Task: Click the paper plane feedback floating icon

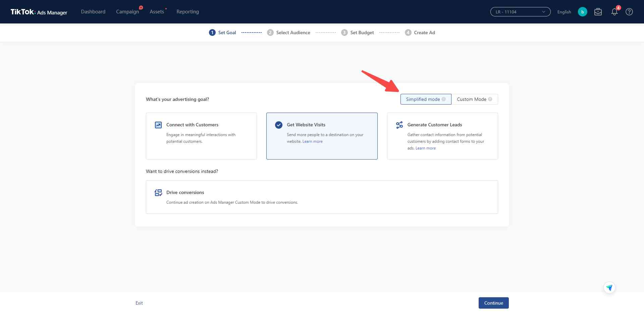Action: 609,288
